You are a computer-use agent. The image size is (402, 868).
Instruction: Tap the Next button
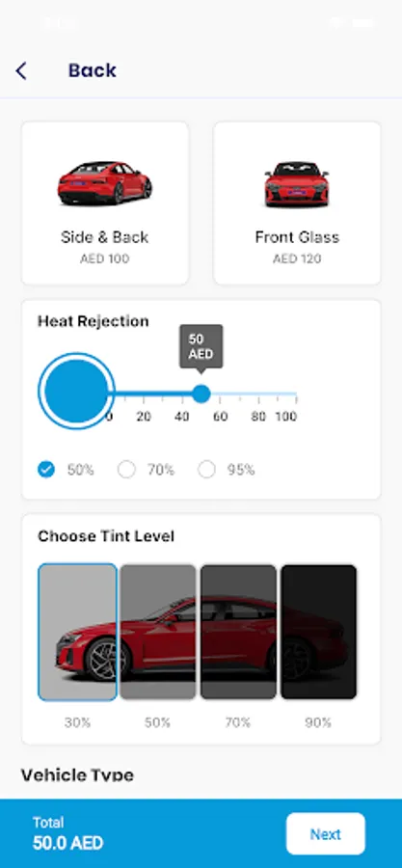pyautogui.click(x=325, y=833)
